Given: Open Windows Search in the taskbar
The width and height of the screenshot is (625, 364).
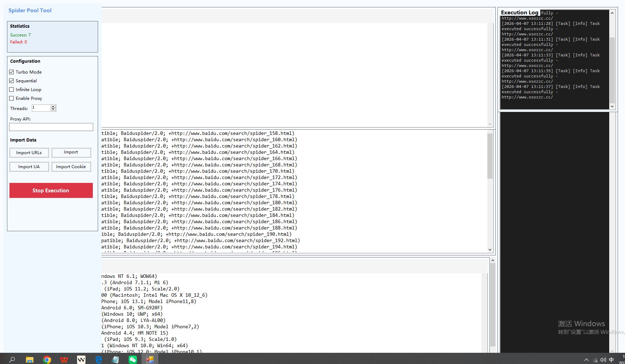Looking at the screenshot, I should coord(12,359).
